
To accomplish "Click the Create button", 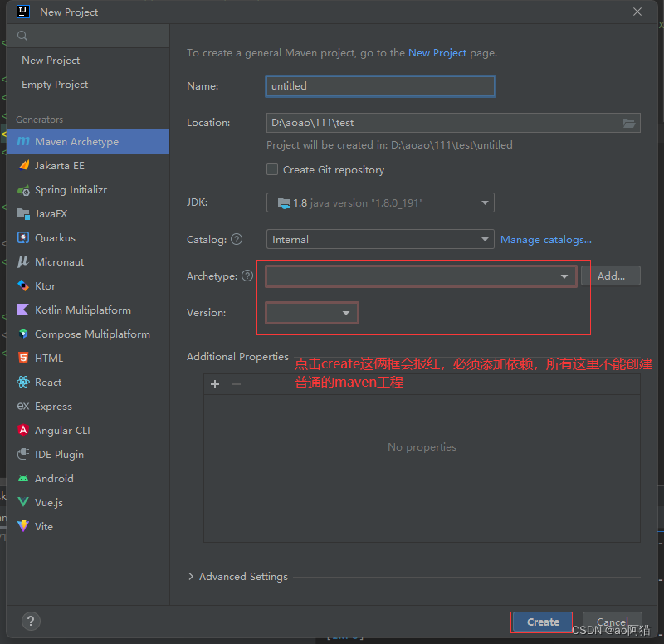I will [542, 622].
